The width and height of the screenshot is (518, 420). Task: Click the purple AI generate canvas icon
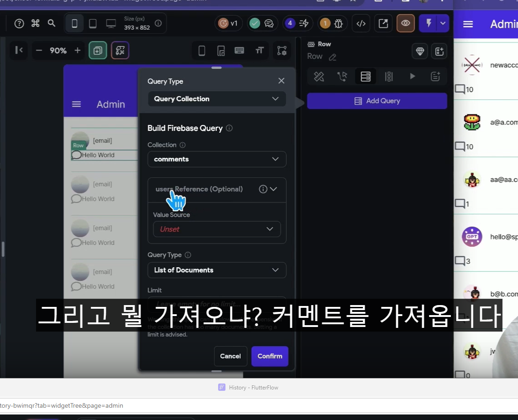click(120, 51)
